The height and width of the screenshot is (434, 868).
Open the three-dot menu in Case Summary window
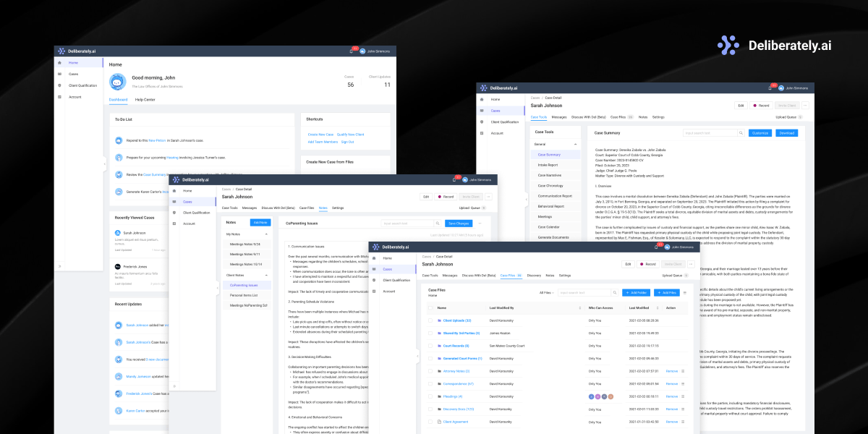point(805,106)
